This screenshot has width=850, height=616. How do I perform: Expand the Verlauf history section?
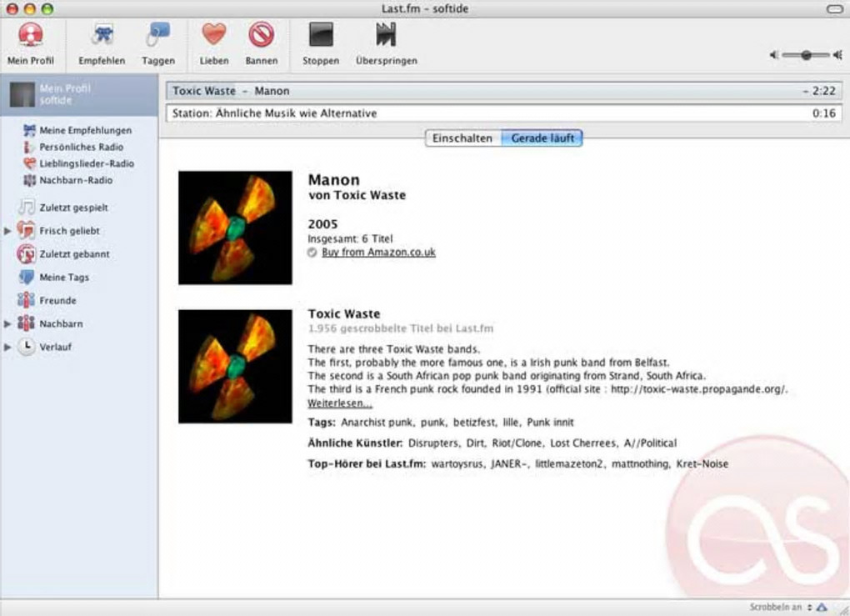7,347
